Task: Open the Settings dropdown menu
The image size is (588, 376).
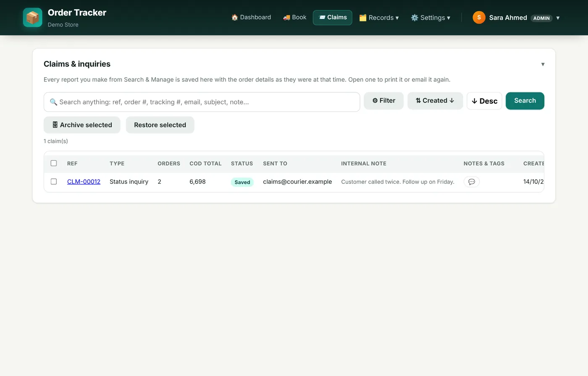Action: 430,18
